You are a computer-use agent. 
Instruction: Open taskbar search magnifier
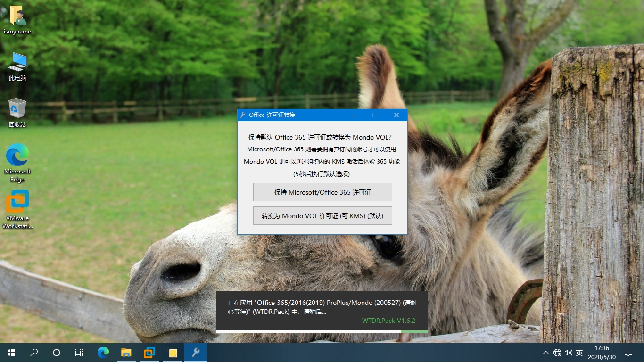coord(34,353)
